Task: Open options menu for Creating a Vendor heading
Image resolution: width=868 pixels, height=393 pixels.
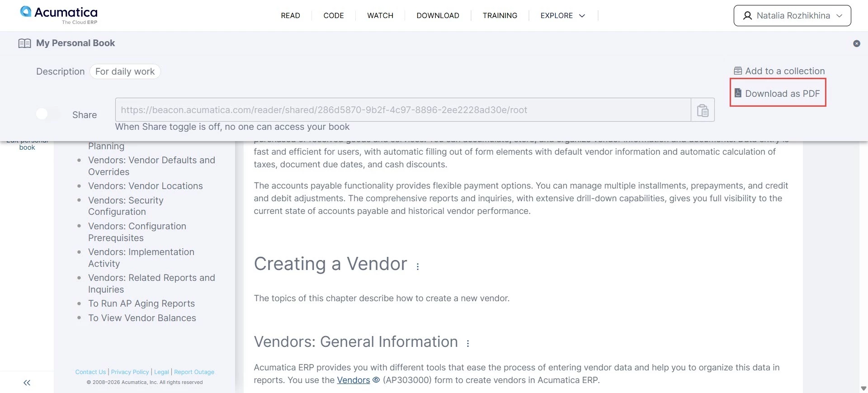Action: (418, 266)
